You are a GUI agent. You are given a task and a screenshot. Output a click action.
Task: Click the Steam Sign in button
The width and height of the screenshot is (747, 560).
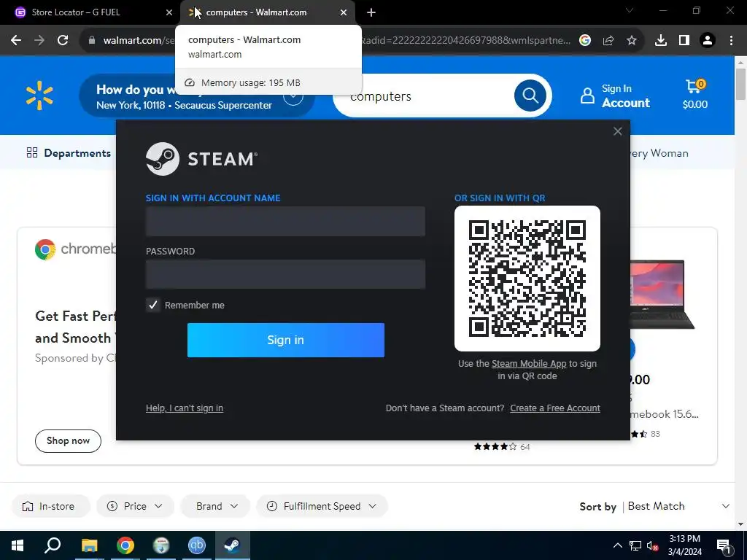(x=286, y=340)
